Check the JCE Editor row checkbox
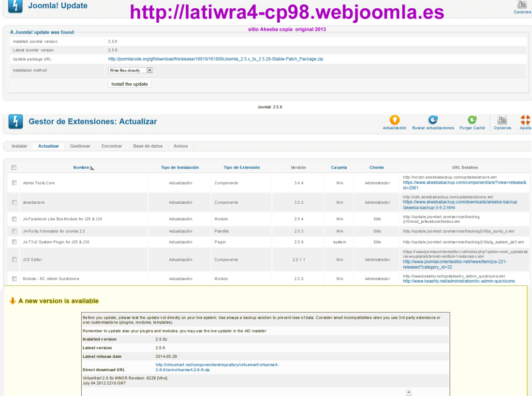This screenshot has width=532, height=396. click(14, 259)
